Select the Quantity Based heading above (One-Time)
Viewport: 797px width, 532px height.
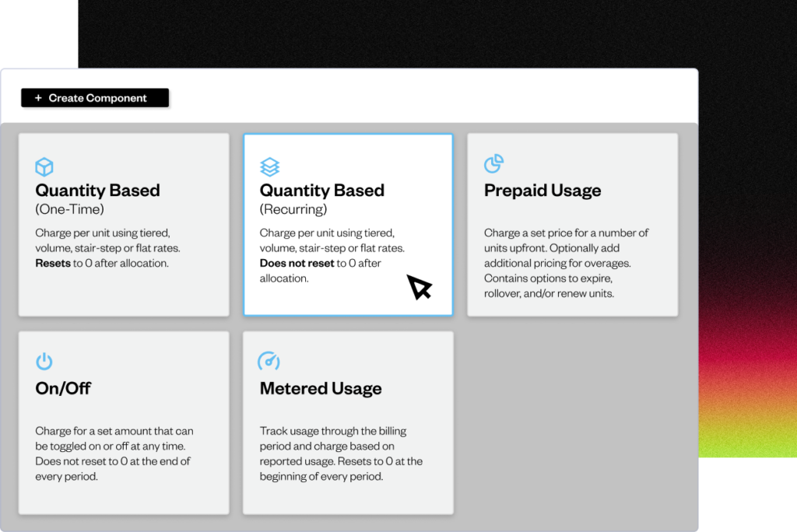pos(97,191)
